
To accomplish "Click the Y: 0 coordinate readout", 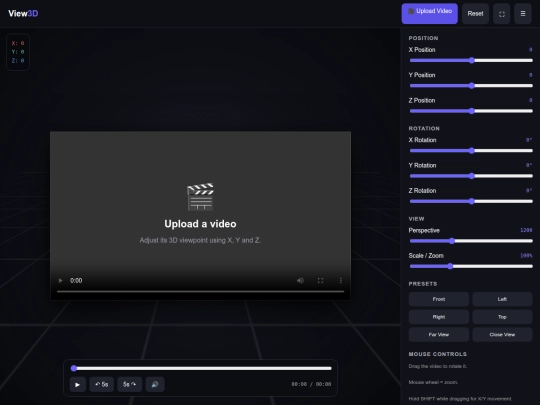I will point(18,52).
